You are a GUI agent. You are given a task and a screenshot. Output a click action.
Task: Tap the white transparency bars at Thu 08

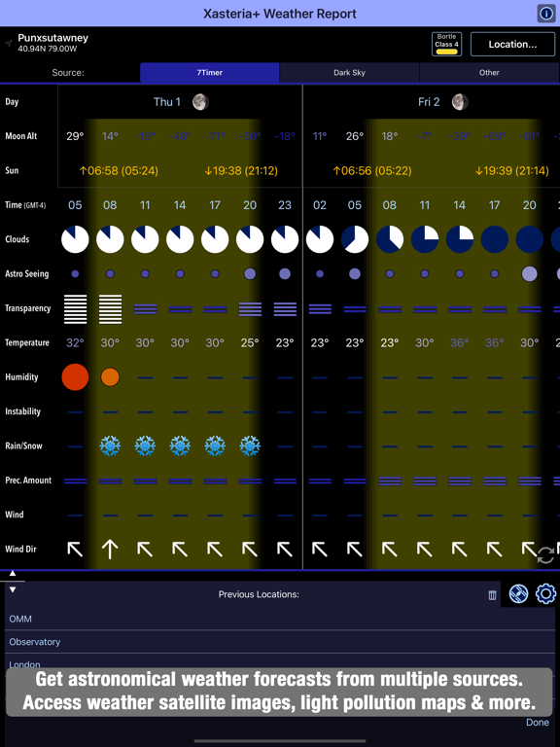pos(110,308)
